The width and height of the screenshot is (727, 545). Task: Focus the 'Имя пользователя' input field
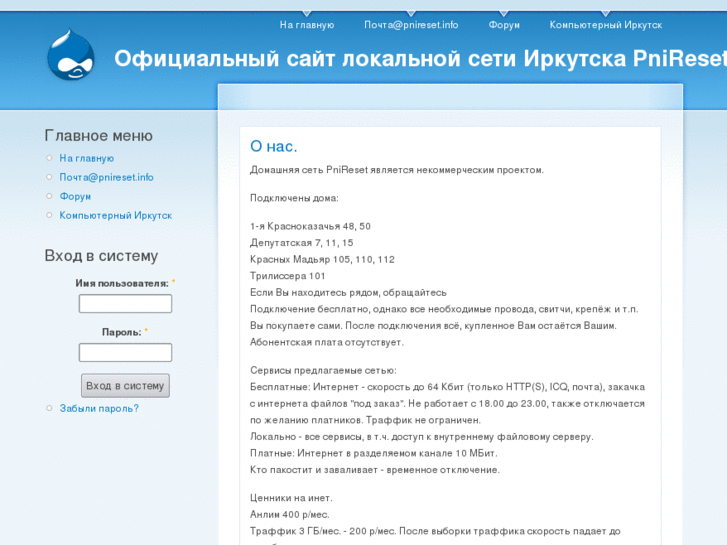[125, 304]
